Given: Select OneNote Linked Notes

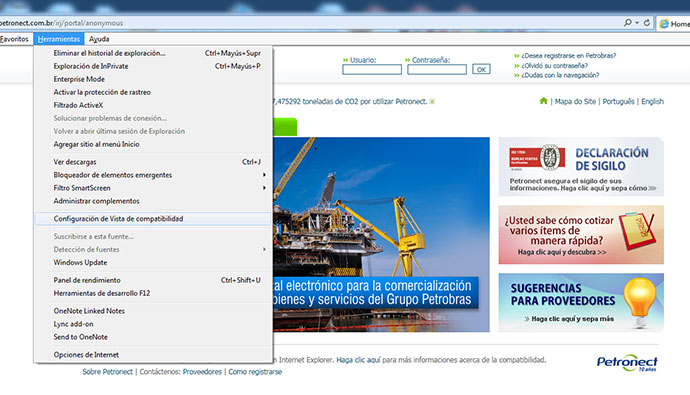Looking at the screenshot, I should (x=153, y=311).
